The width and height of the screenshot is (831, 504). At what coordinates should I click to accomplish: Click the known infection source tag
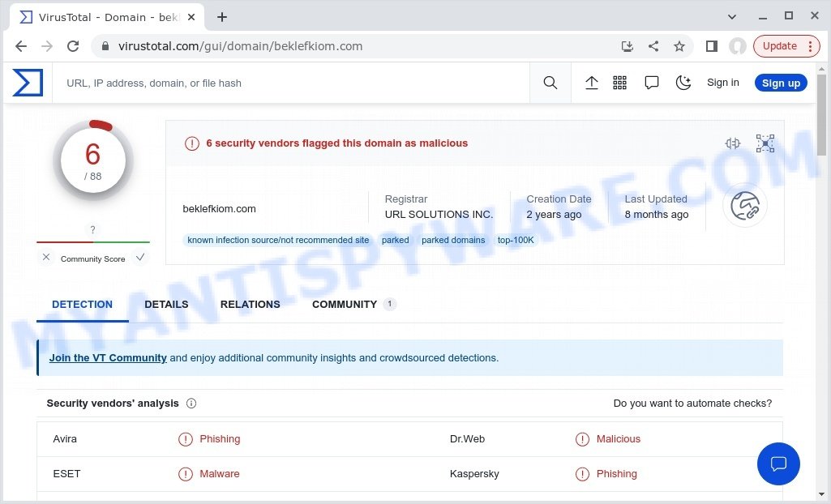point(278,240)
